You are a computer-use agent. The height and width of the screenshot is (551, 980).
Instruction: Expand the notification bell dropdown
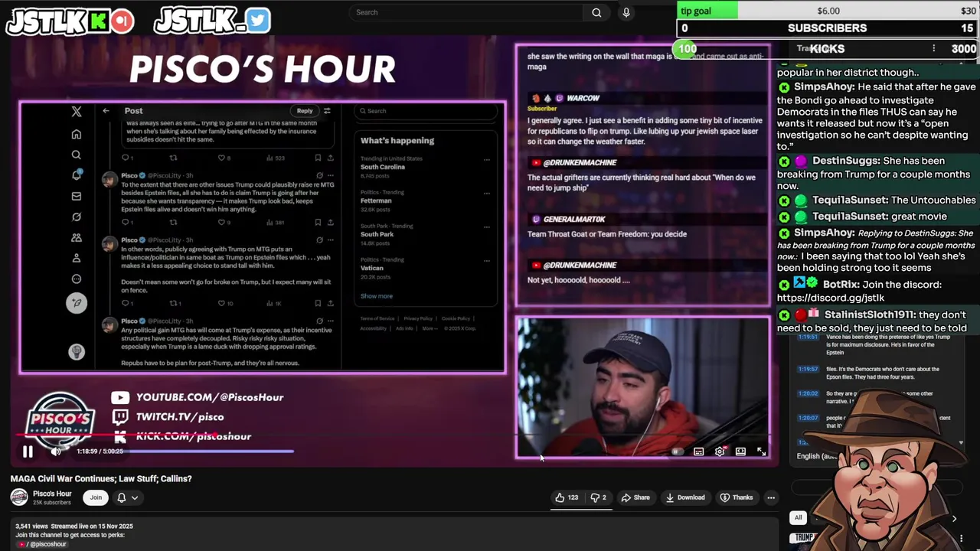click(127, 497)
